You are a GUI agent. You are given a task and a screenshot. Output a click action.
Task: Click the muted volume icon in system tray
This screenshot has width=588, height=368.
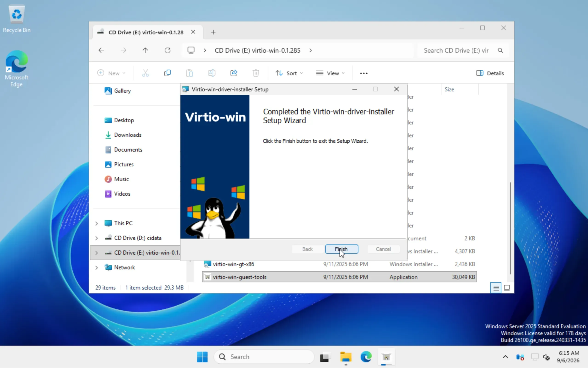point(546,357)
